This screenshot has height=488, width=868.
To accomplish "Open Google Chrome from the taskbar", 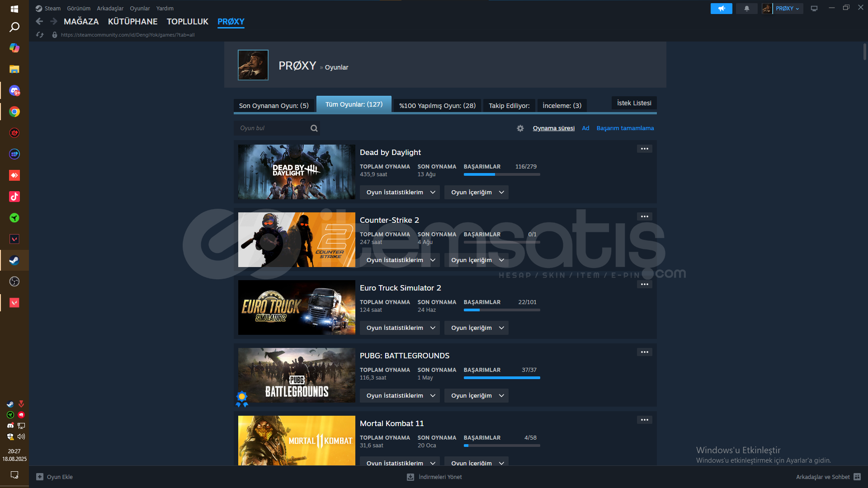I will pos(14,112).
